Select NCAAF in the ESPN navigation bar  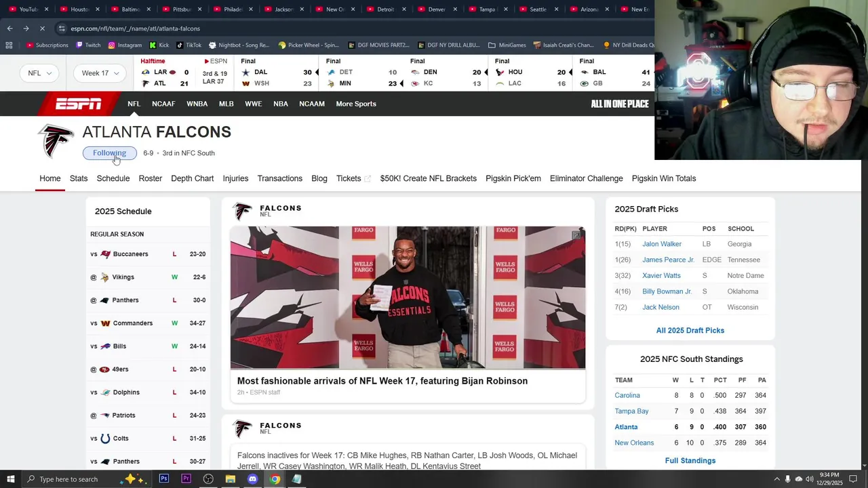[163, 104]
